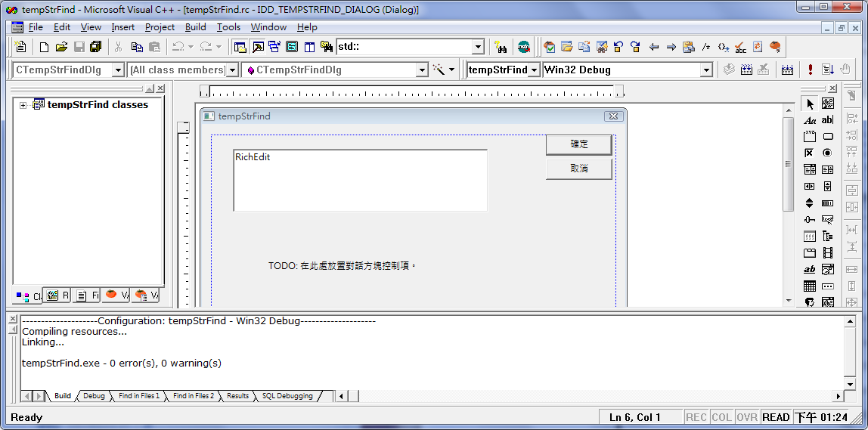Click the red exclamation Execute Program icon
This screenshot has width=868, height=430.
pos(811,70)
